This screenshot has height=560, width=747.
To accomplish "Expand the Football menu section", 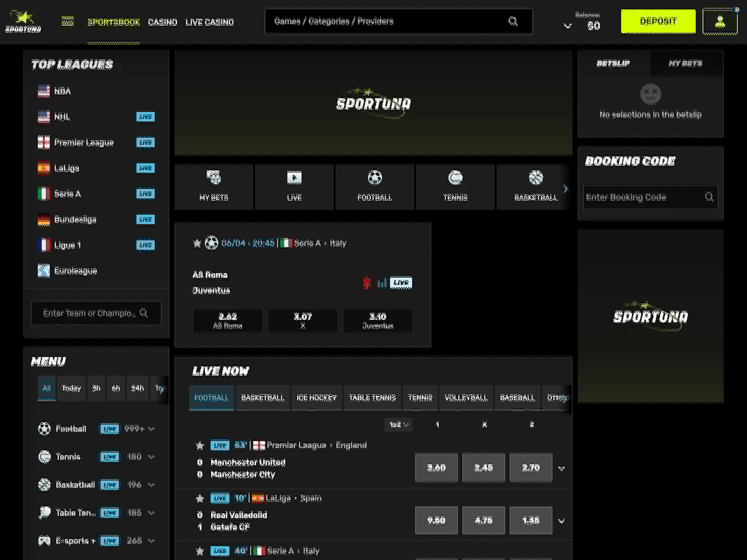I will [x=152, y=429].
